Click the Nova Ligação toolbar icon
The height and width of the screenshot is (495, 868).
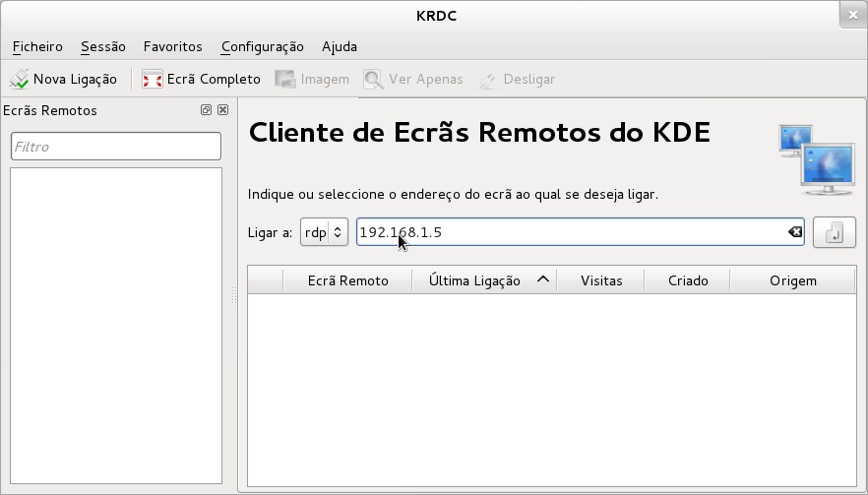tap(20, 79)
